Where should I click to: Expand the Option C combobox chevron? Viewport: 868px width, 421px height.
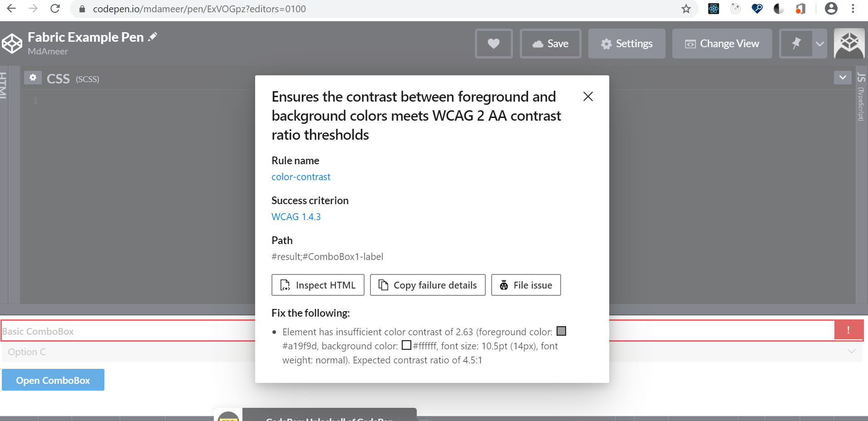pos(852,352)
